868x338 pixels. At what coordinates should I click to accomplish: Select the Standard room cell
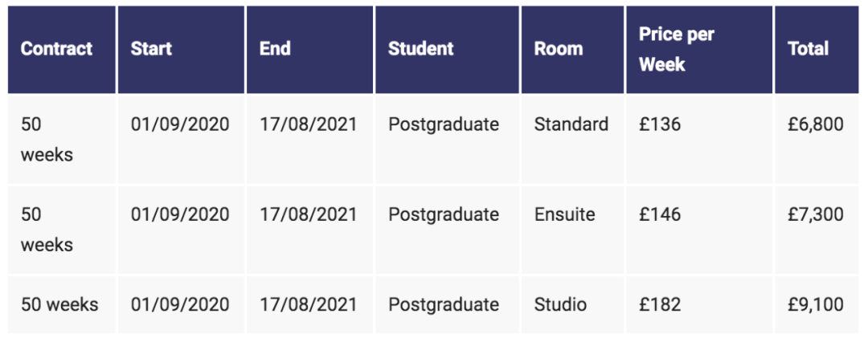pyautogui.click(x=571, y=124)
